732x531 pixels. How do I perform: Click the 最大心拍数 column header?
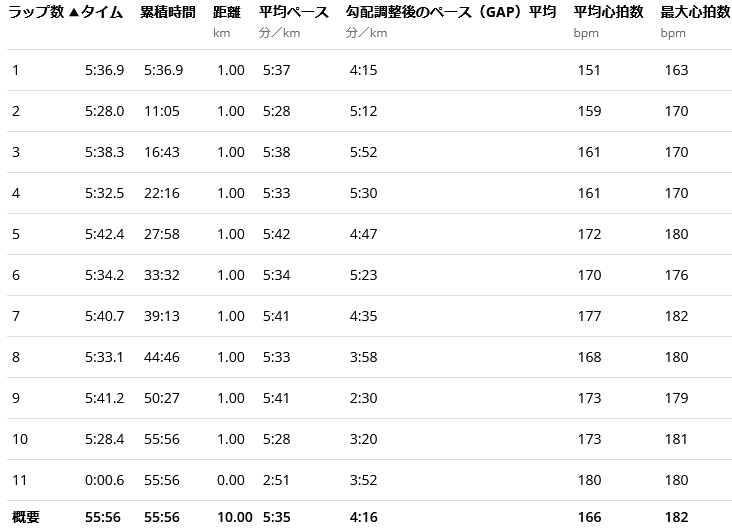click(x=695, y=13)
